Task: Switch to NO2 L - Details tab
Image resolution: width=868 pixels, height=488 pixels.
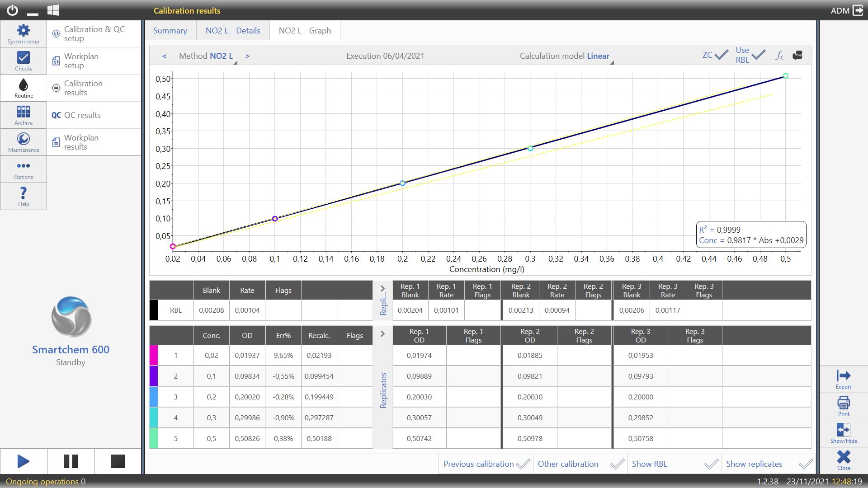Action: click(x=233, y=31)
